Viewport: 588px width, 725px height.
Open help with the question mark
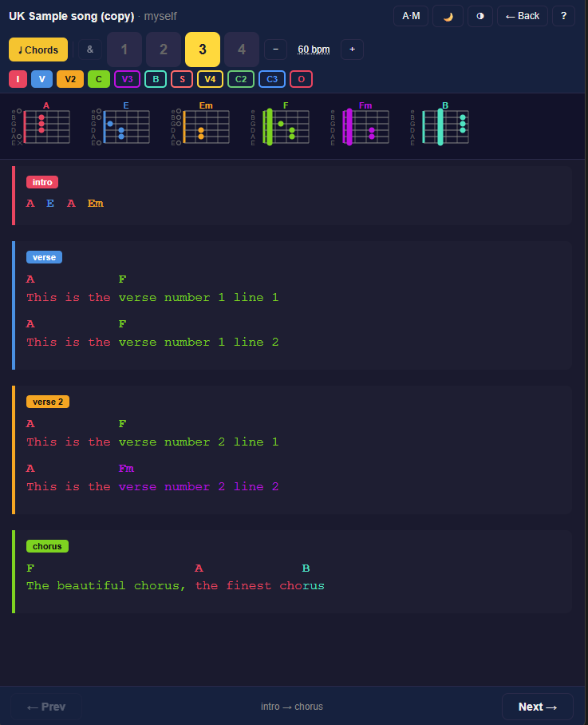click(563, 16)
